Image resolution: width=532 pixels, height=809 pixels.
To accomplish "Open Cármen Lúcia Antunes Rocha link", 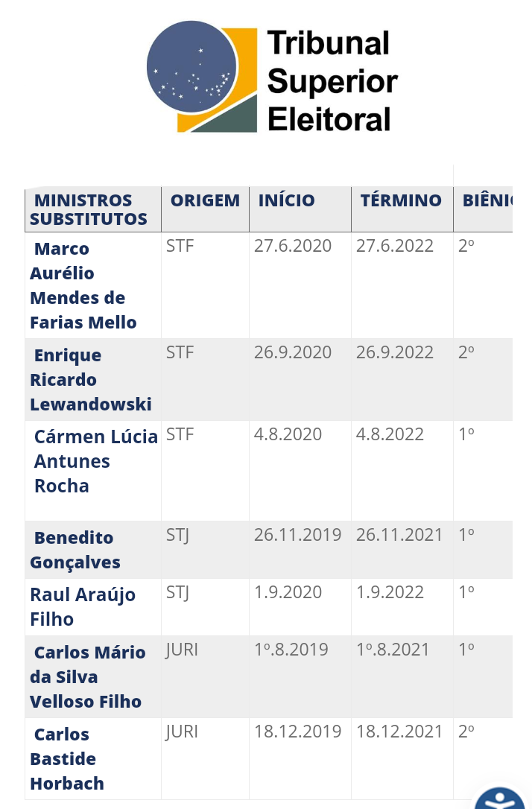I will click(x=96, y=460).
